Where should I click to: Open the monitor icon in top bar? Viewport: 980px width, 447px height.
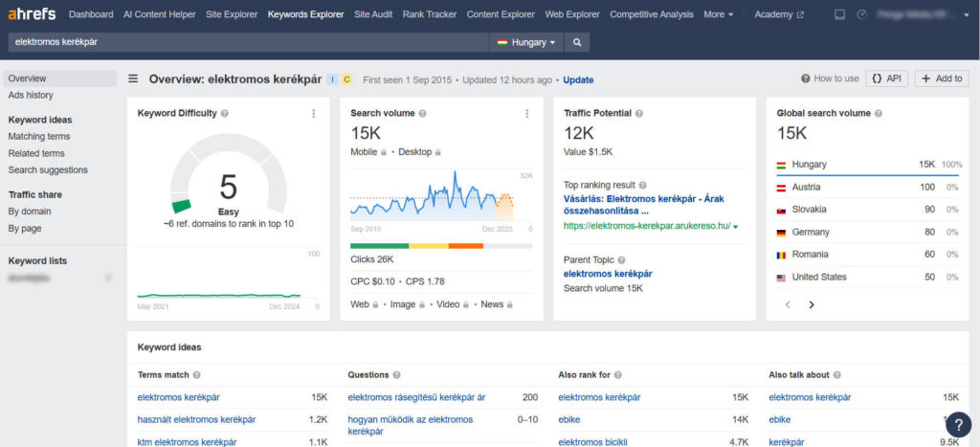click(840, 14)
